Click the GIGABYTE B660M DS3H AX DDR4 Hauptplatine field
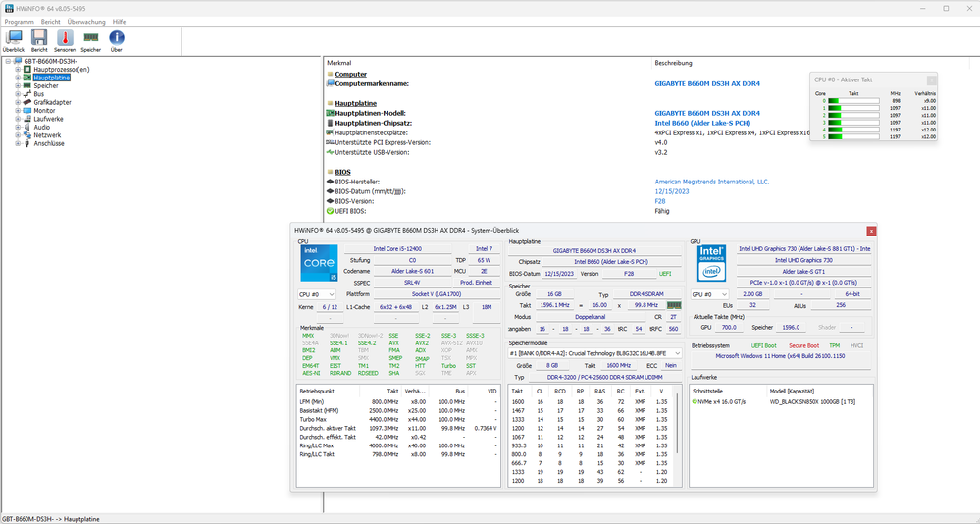980x524 pixels. tap(594, 251)
